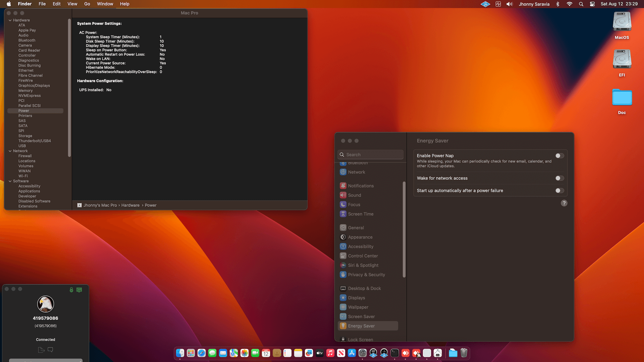The image size is (644, 362).
Task: Open Wi-Fi status in the menu bar
Action: click(569, 4)
